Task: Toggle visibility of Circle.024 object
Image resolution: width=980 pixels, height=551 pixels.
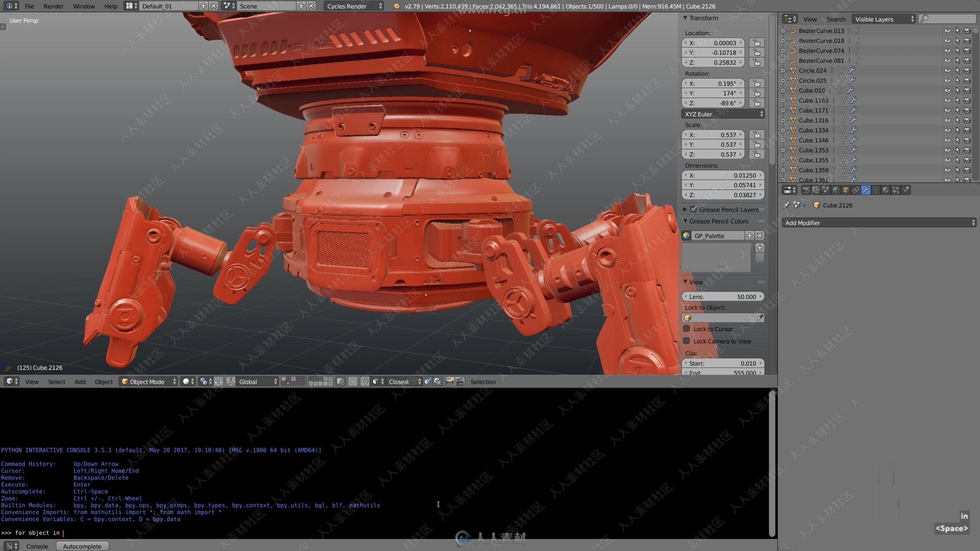Action: (947, 70)
